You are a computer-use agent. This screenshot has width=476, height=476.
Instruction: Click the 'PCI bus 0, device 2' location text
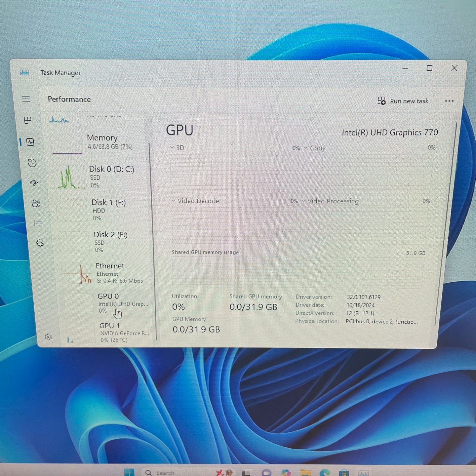point(382,321)
